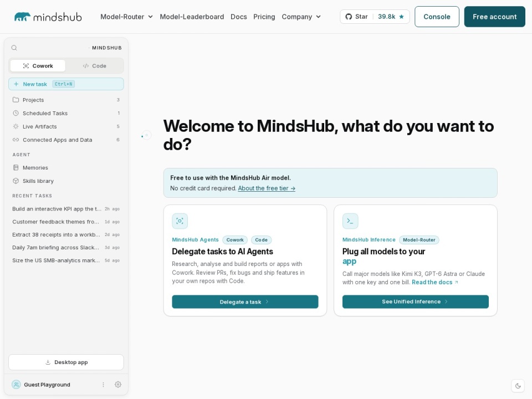This screenshot has width=532, height=399.
Task: Expand the Company dropdown menu
Action: (301, 17)
